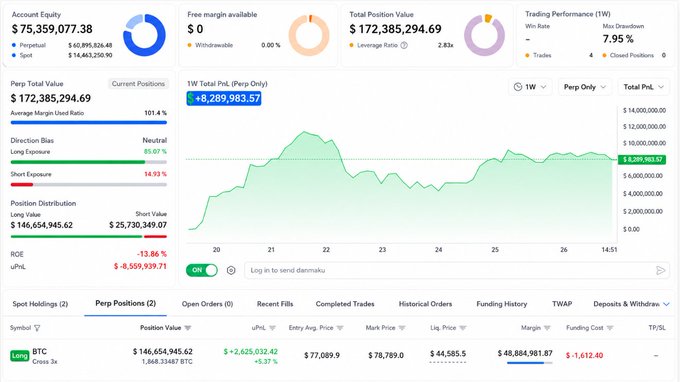Sort by Mark Price column icon
Image resolution: width=680 pixels, height=382 pixels.
pos(402,328)
